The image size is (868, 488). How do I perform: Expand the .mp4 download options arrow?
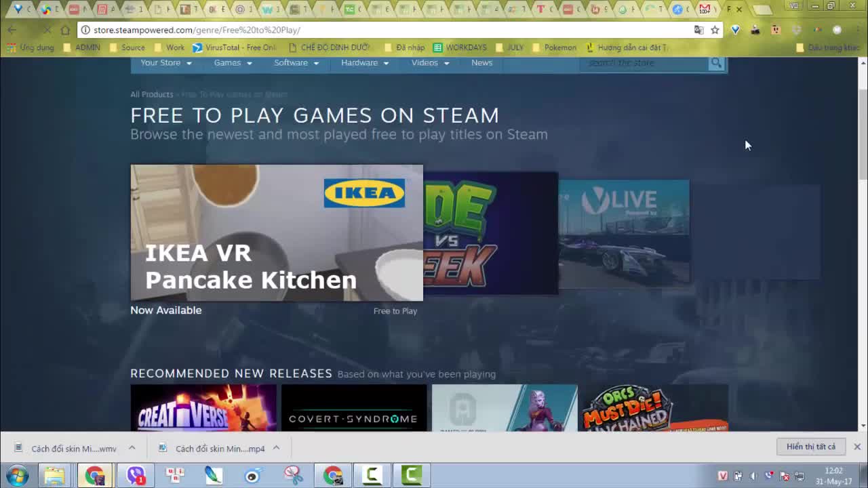(276, 448)
